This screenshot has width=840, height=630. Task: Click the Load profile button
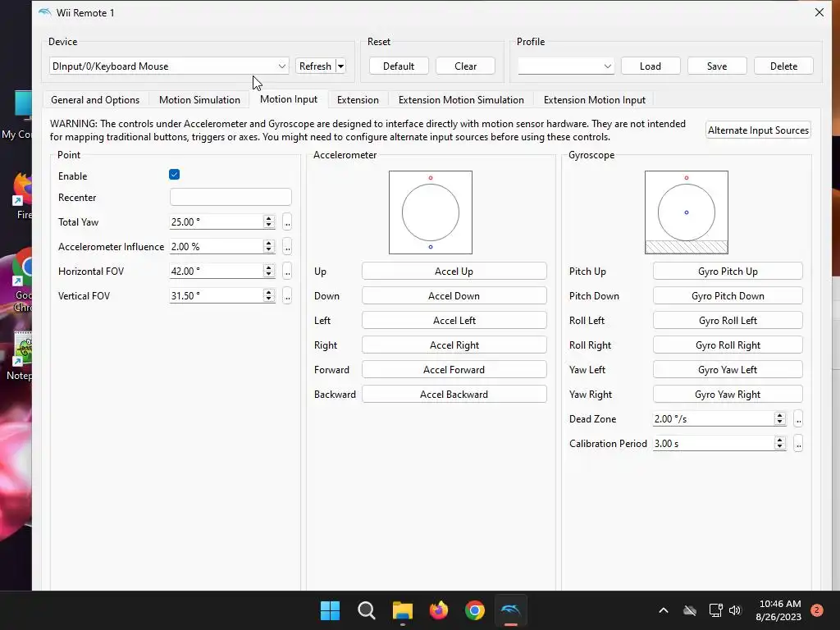(x=651, y=66)
